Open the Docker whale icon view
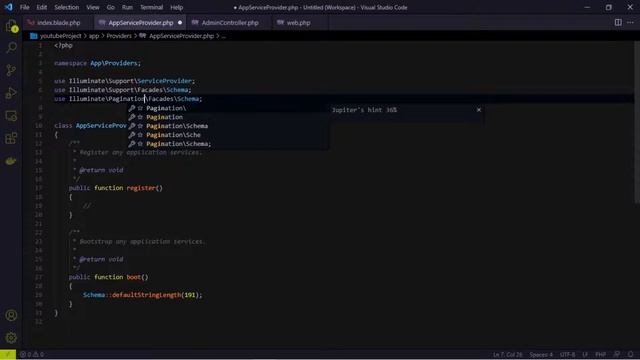Viewport: 640px width, 360px height. 11,161
